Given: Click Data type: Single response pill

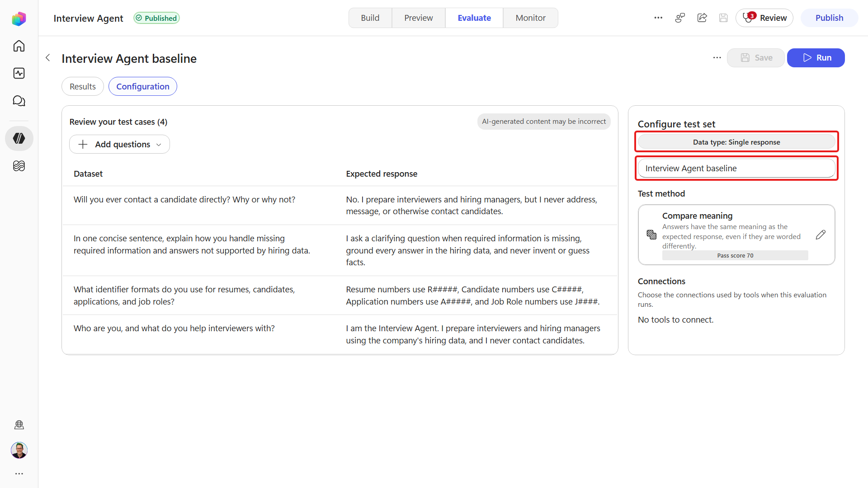Looking at the screenshot, I should [x=736, y=142].
